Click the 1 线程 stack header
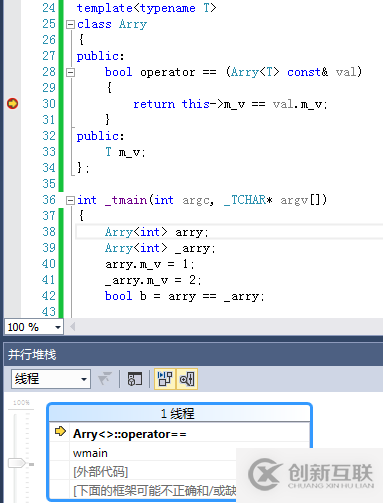This screenshot has height=503, width=383. tap(180, 414)
